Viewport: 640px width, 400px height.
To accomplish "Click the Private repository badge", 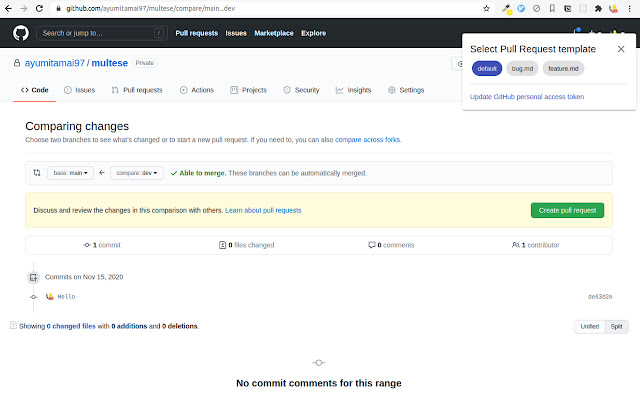I will (x=145, y=63).
